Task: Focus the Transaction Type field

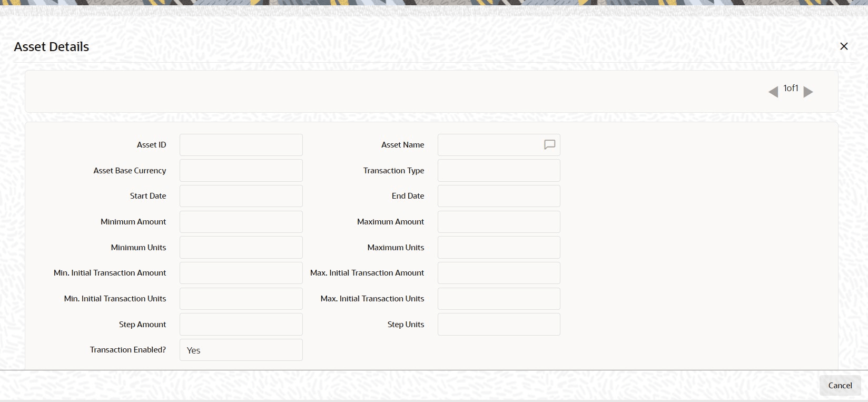Action: [499, 171]
